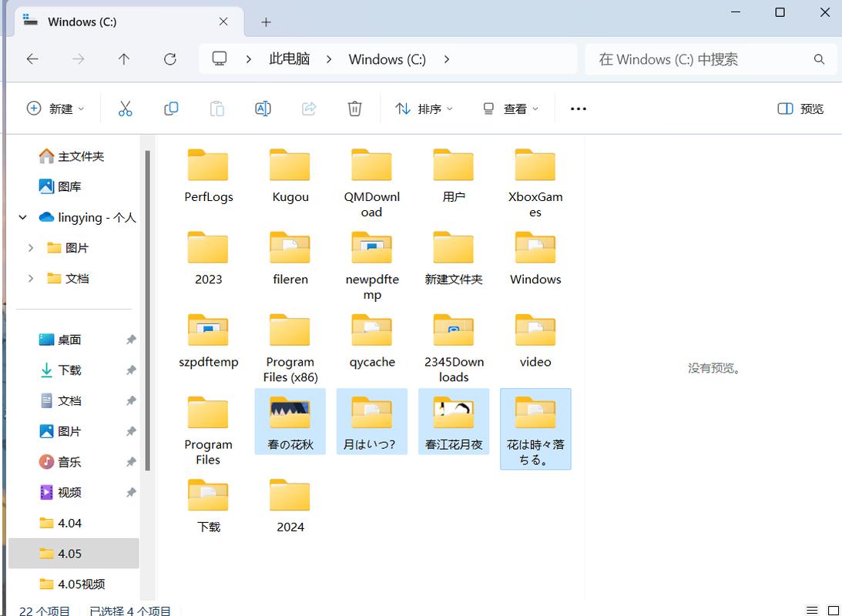Select the QMDownload folder
Viewport: 842px width, 616px height.
(x=371, y=183)
